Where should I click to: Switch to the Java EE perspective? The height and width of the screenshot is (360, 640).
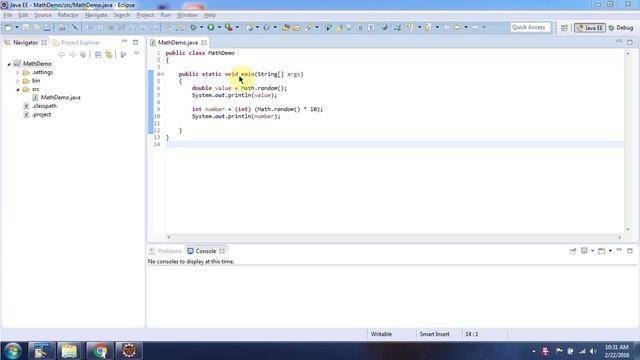pos(589,28)
